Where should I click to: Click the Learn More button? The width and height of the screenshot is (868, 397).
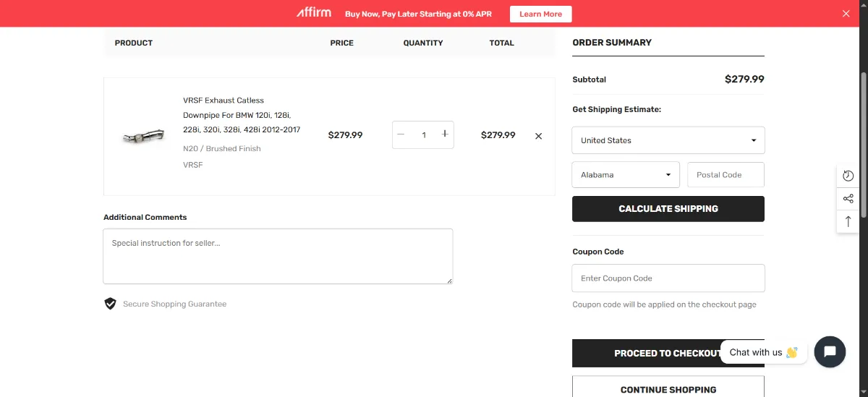point(540,14)
